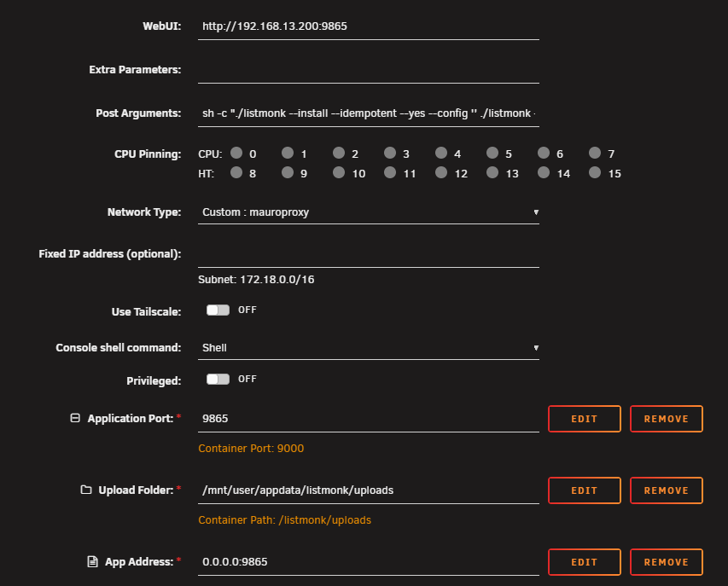Pin CPU core 5
Viewport: 728px width, 586px height.
[492, 153]
